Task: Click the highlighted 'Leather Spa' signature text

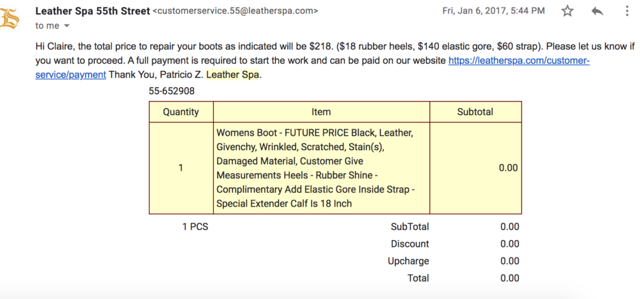Action: click(233, 75)
